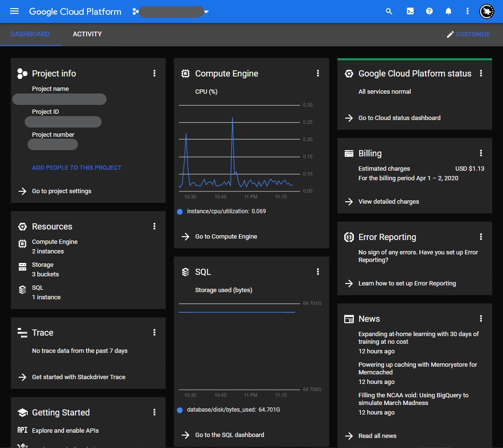
Task: Click the SQL storage used chart line
Action: pos(237,312)
